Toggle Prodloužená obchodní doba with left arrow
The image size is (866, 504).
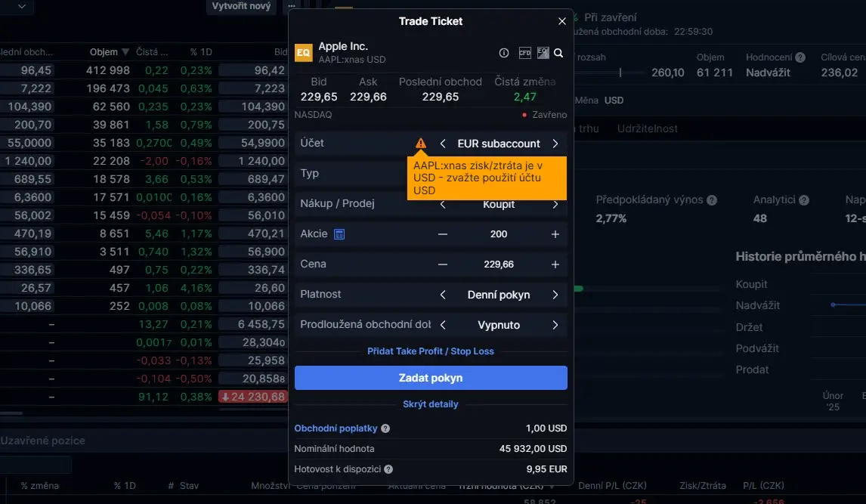443,325
